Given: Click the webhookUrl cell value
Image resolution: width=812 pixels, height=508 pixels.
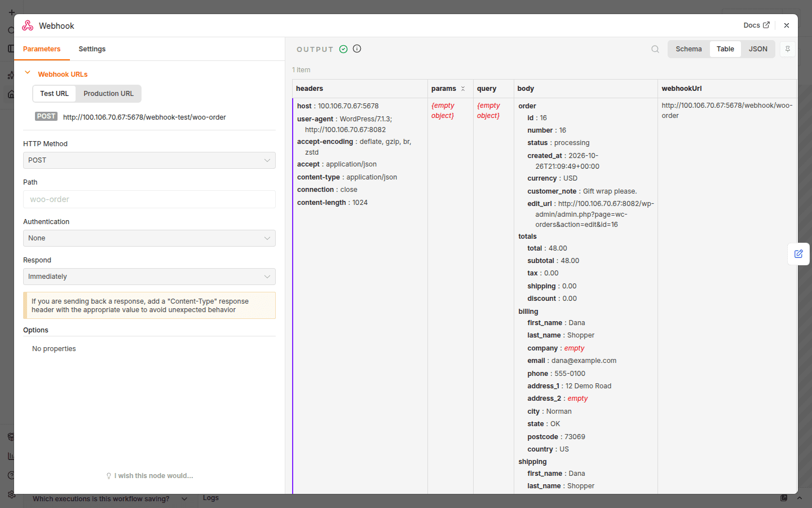Looking at the screenshot, I should 727,111.
